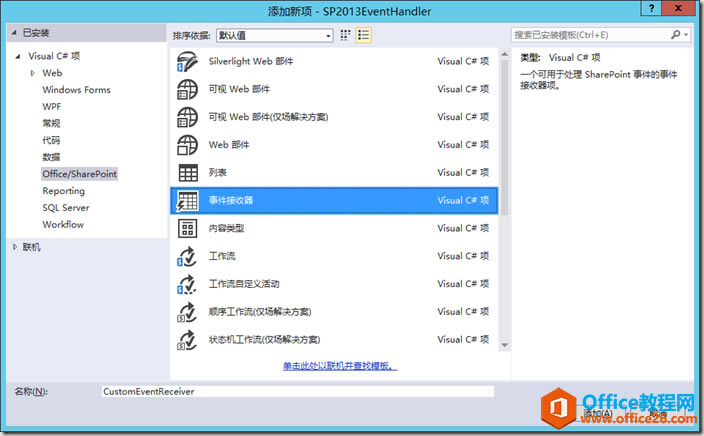Select 数据 category
The width and height of the screenshot is (704, 436).
click(x=51, y=157)
